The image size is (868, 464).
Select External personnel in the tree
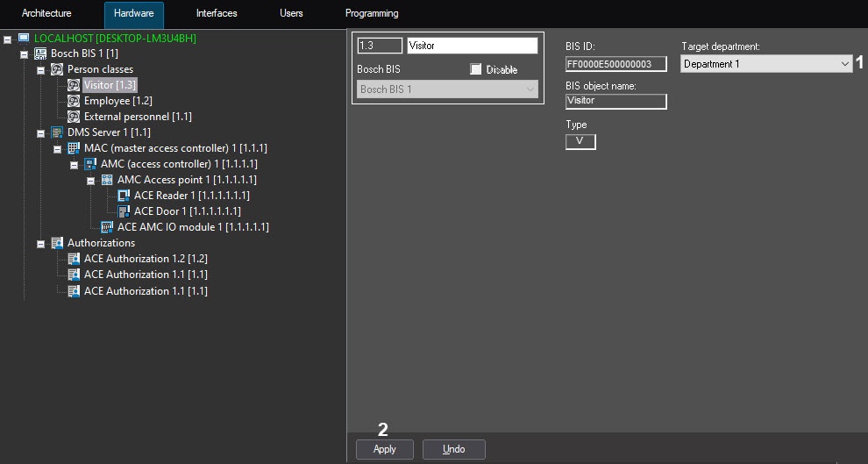pos(137,117)
